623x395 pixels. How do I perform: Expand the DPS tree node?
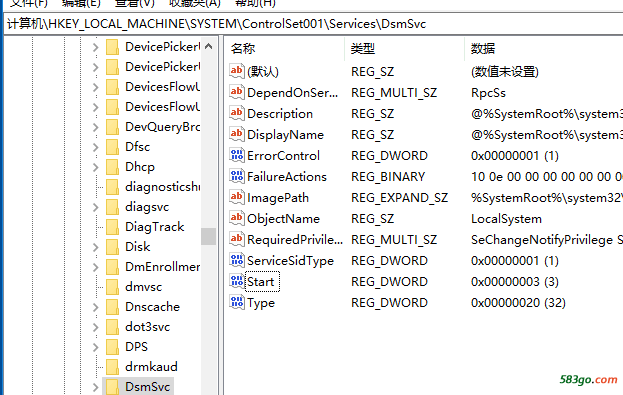click(x=95, y=347)
